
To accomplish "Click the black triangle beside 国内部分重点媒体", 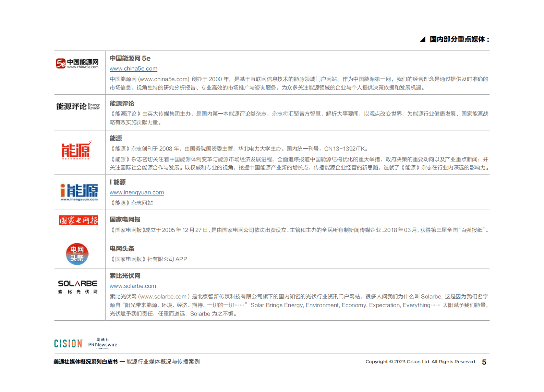I will (423, 39).
